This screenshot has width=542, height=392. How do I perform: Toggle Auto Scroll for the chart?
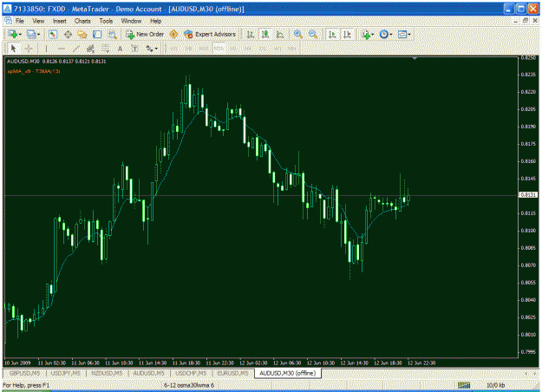point(332,34)
